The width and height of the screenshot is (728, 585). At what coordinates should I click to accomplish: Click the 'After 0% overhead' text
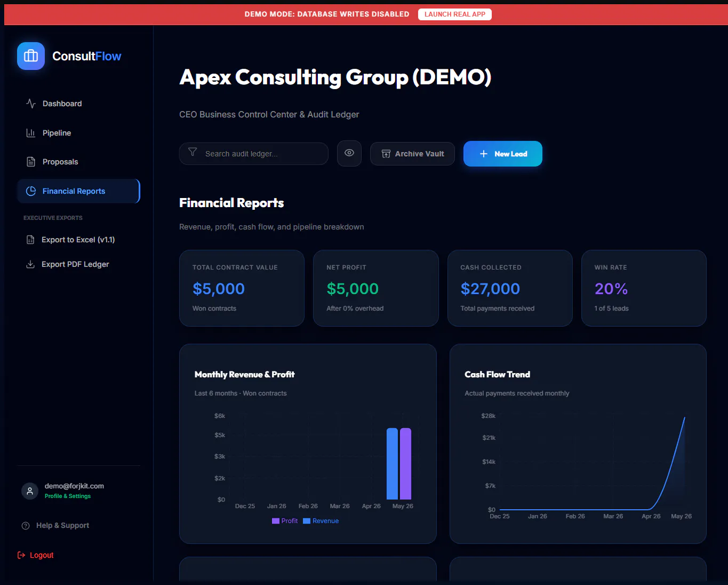tap(355, 309)
